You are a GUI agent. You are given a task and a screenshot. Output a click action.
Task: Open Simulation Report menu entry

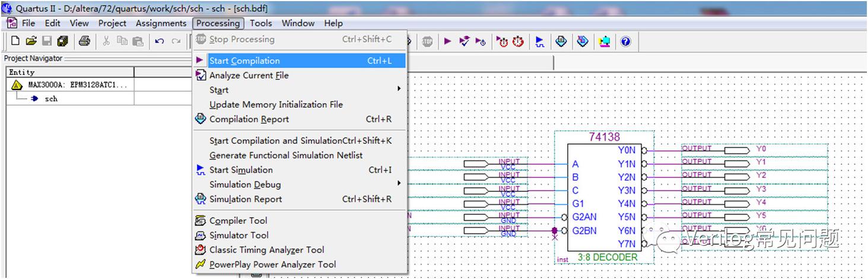[299, 199]
